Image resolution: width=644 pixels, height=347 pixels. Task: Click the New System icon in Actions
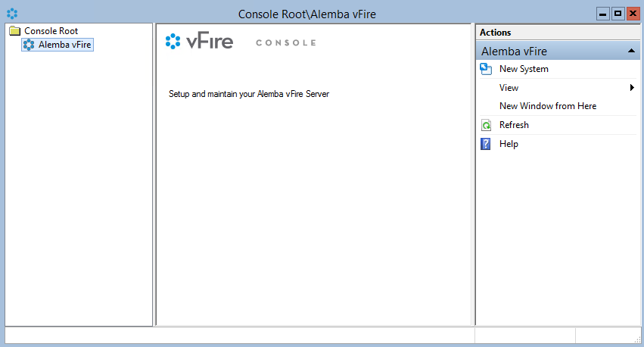(x=486, y=69)
